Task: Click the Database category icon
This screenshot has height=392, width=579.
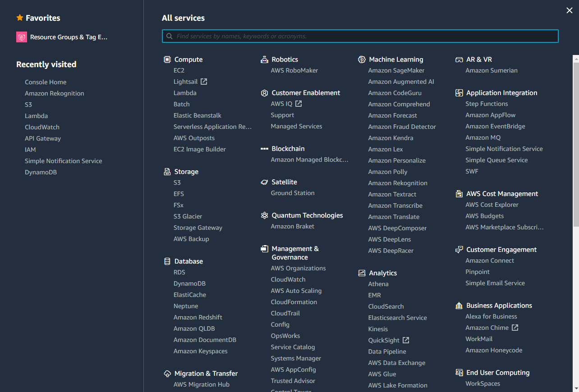Action: (x=167, y=261)
